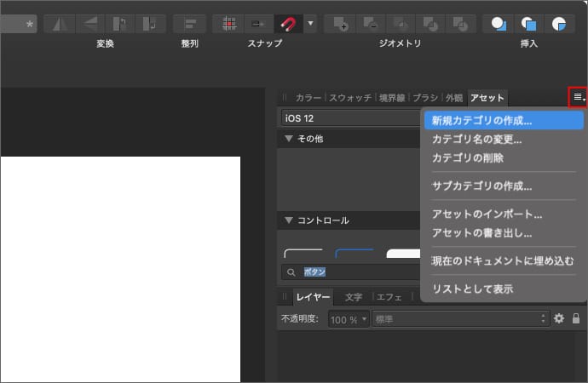Choose 新規カテゴリの作成 from the menu
Screen dimensions: 588x383
pyautogui.click(x=482, y=121)
